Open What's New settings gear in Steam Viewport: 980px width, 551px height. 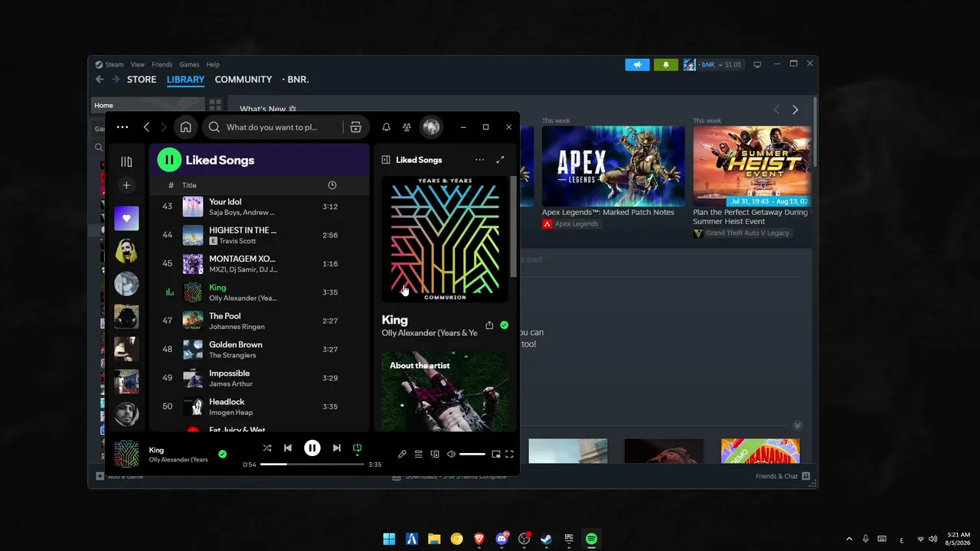click(292, 109)
